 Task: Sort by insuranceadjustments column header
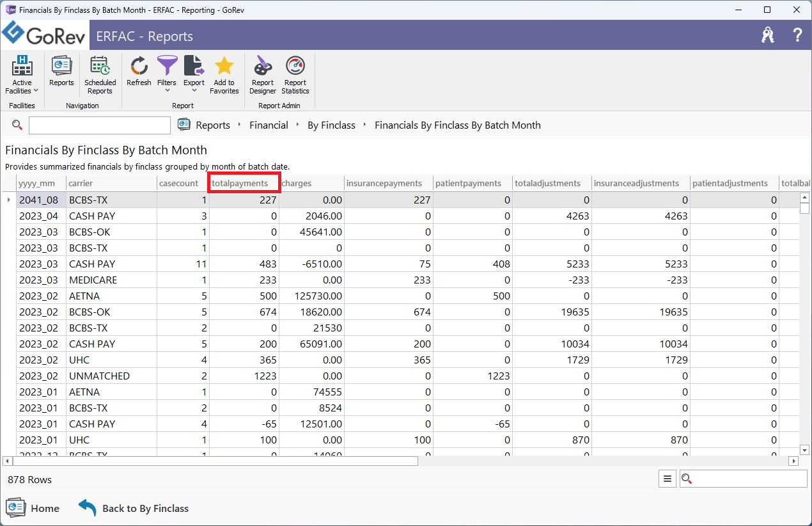coord(641,183)
